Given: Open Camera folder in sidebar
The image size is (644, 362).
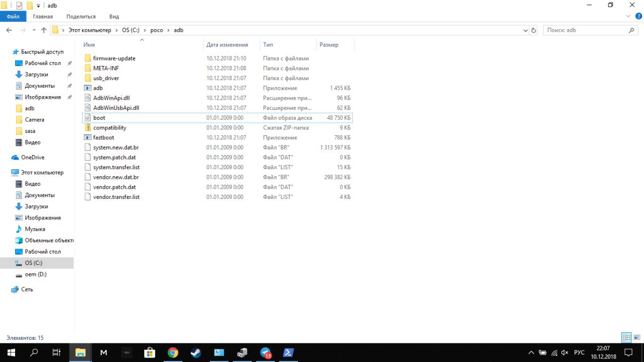Looking at the screenshot, I should [x=35, y=120].
